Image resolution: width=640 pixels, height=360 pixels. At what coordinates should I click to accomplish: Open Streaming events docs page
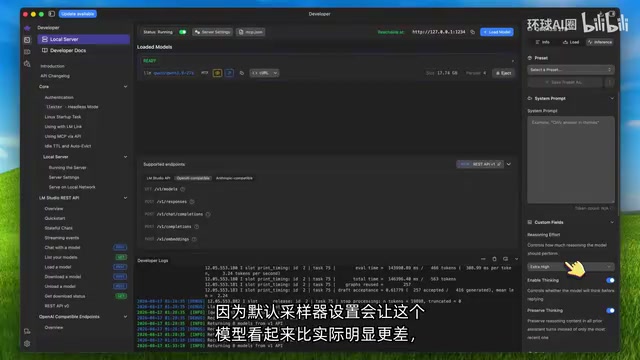[62, 238]
